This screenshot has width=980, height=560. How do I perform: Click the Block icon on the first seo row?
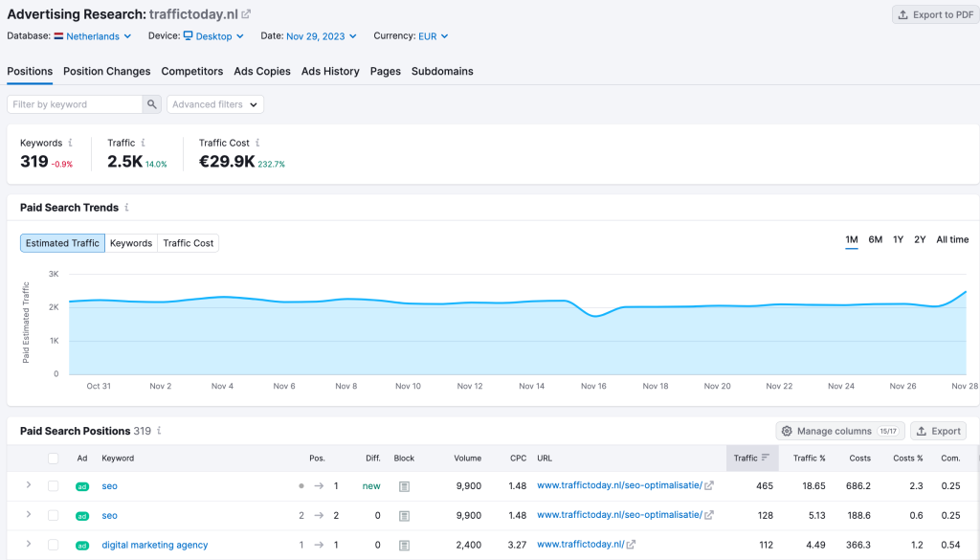tap(403, 485)
